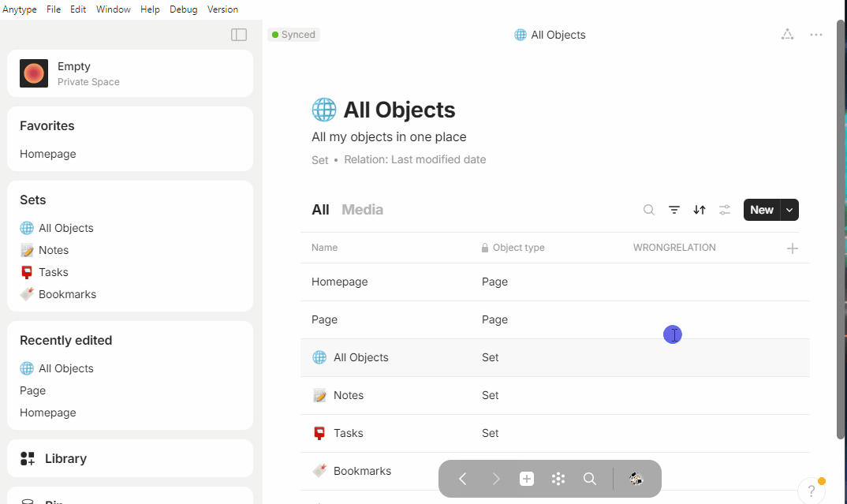Open the view settings sliders icon
Viewport: 847px width, 504px height.
click(x=725, y=210)
